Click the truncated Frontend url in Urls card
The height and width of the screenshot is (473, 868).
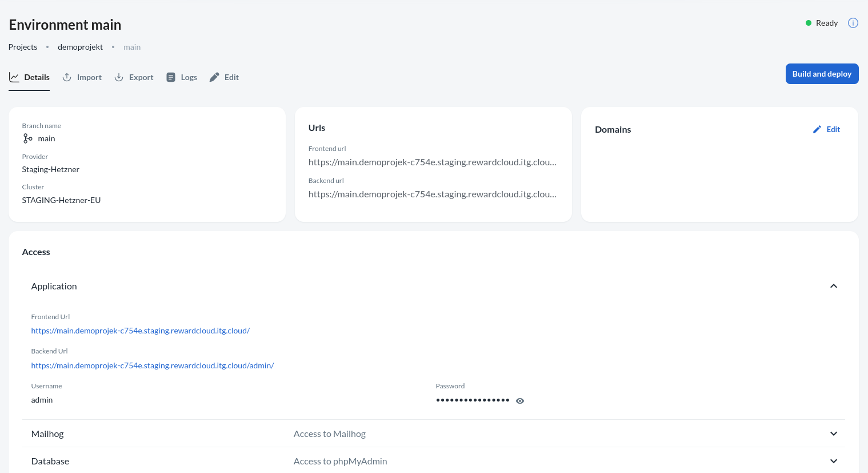coord(432,162)
